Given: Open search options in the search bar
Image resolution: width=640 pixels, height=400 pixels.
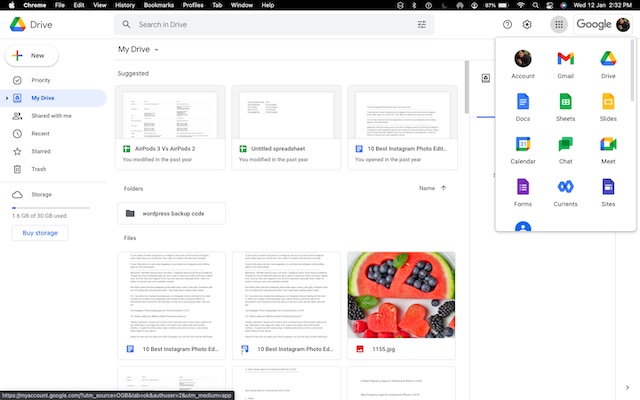Looking at the screenshot, I should click(422, 24).
